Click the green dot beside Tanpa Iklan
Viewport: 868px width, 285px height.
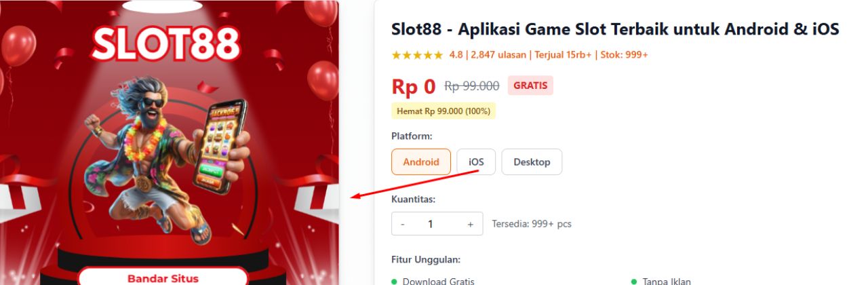pos(634,281)
